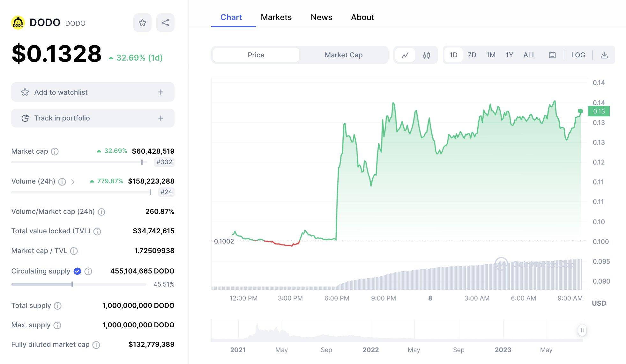Switch to line chart view icon
Image resolution: width=626 pixels, height=364 pixels.
pos(405,55)
